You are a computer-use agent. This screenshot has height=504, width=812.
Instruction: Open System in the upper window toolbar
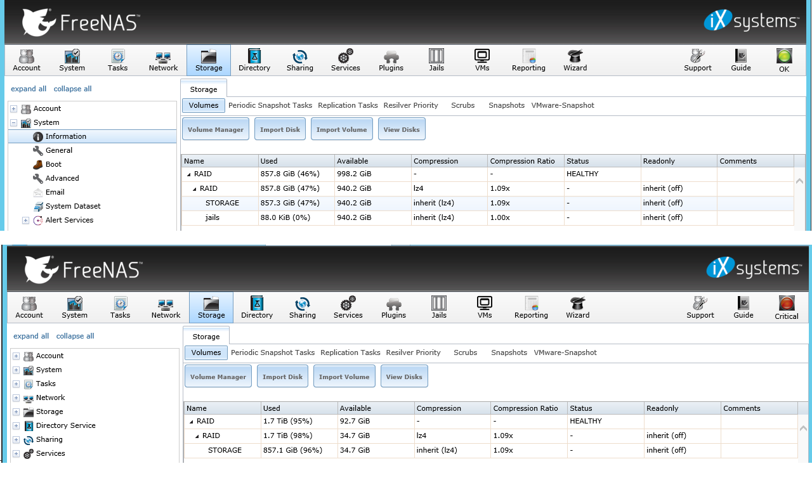tap(72, 60)
